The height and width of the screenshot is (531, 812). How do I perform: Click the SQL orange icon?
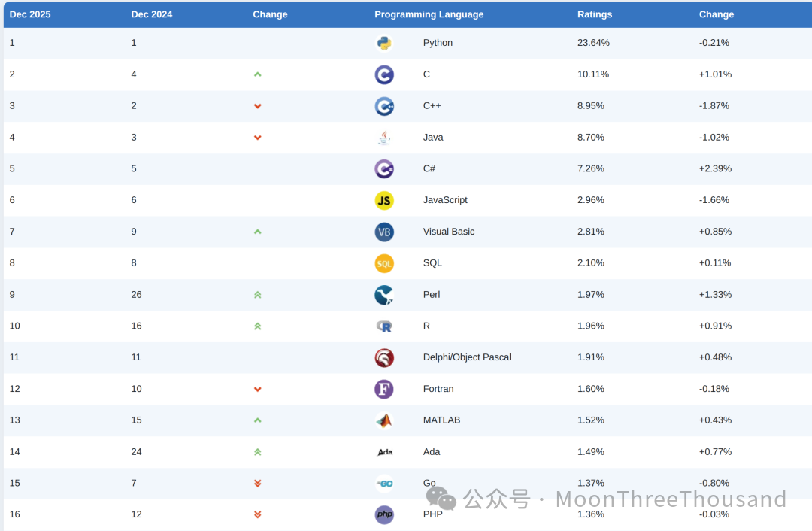tap(384, 263)
